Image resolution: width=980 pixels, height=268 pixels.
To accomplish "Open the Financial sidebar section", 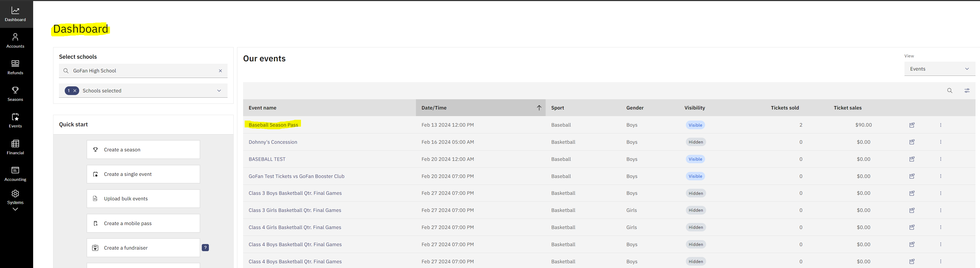I will (15, 147).
